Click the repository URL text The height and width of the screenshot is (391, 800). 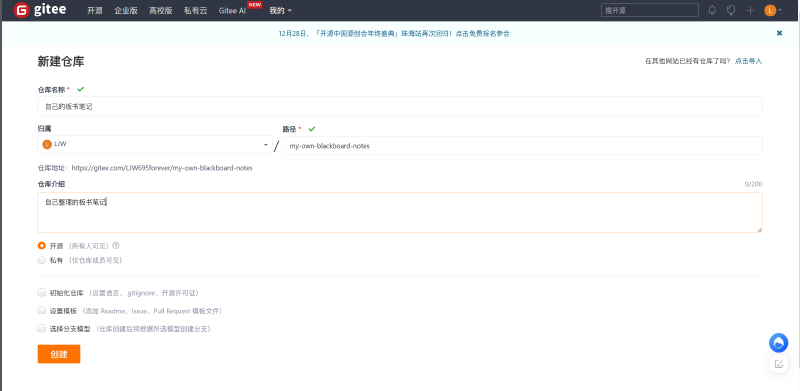coord(162,167)
